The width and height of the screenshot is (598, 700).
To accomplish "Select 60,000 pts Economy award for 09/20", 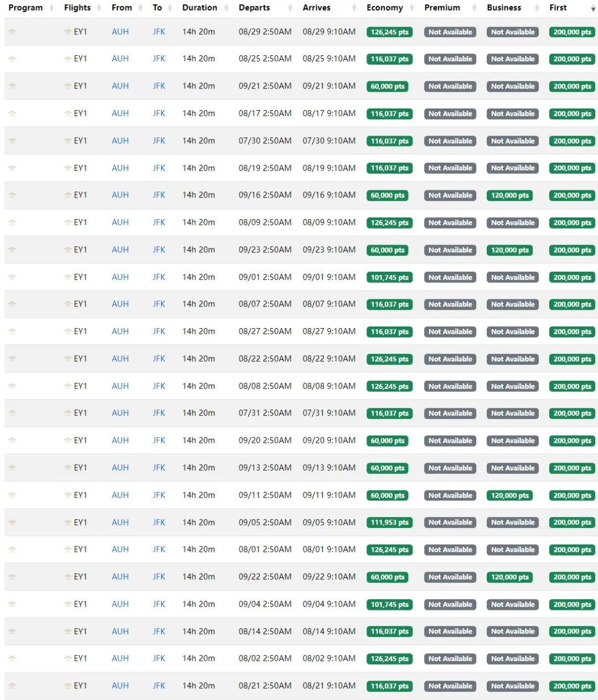I will click(x=388, y=441).
